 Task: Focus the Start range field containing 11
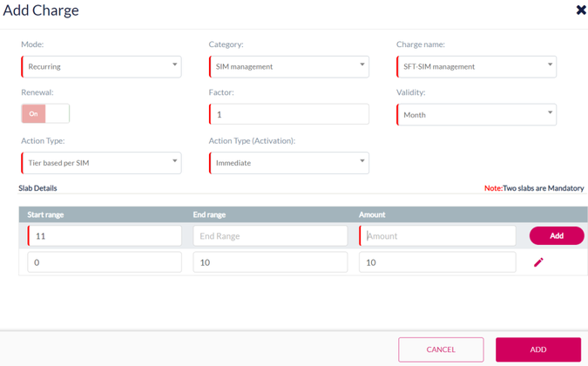(x=105, y=235)
